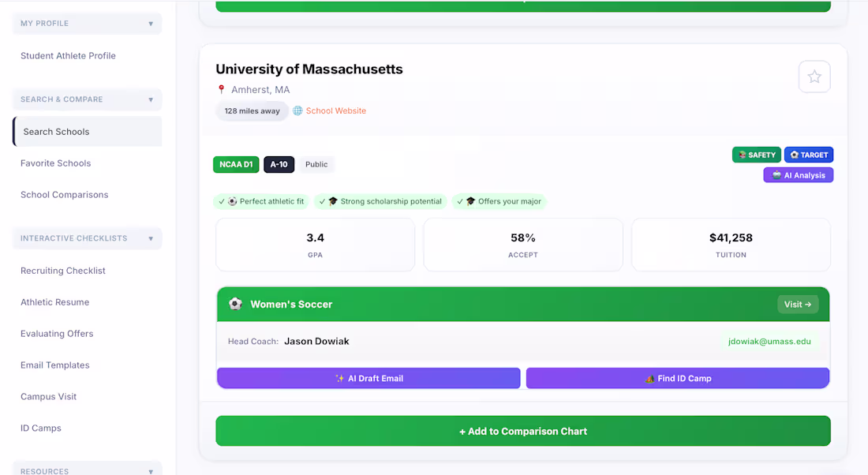Image resolution: width=868 pixels, height=475 pixels.
Task: Click the red location pin icon
Action: pyautogui.click(x=222, y=89)
